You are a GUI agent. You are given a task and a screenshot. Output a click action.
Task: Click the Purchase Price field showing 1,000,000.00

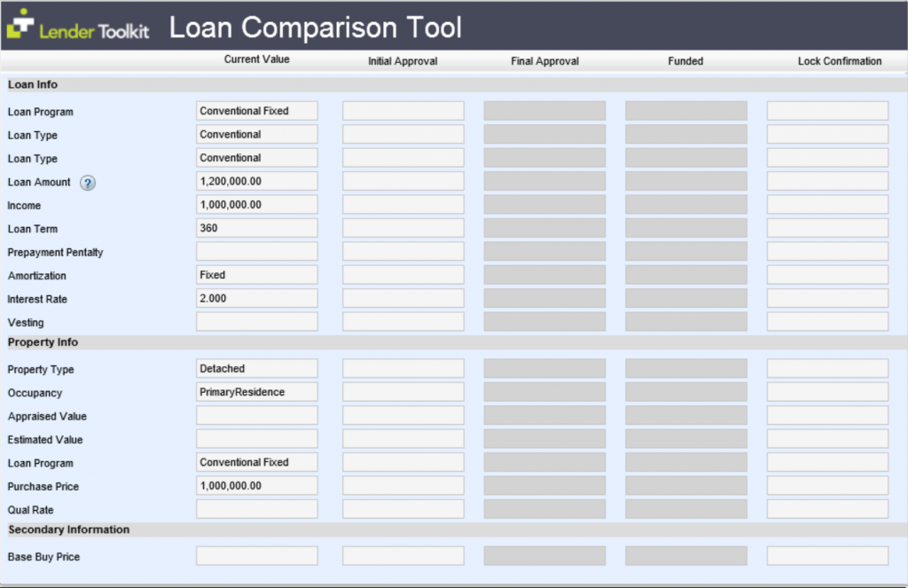pyautogui.click(x=256, y=485)
